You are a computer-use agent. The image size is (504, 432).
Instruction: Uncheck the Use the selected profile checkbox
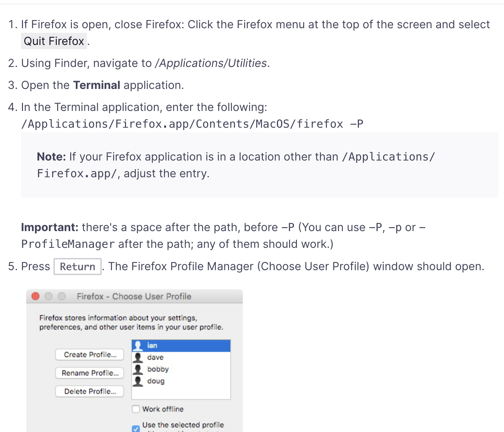tap(136, 429)
